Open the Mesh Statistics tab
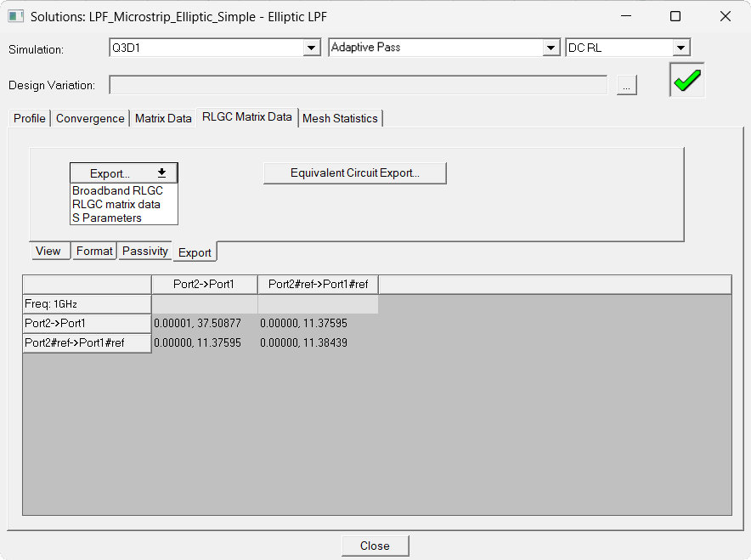This screenshot has width=751, height=560. pos(340,118)
